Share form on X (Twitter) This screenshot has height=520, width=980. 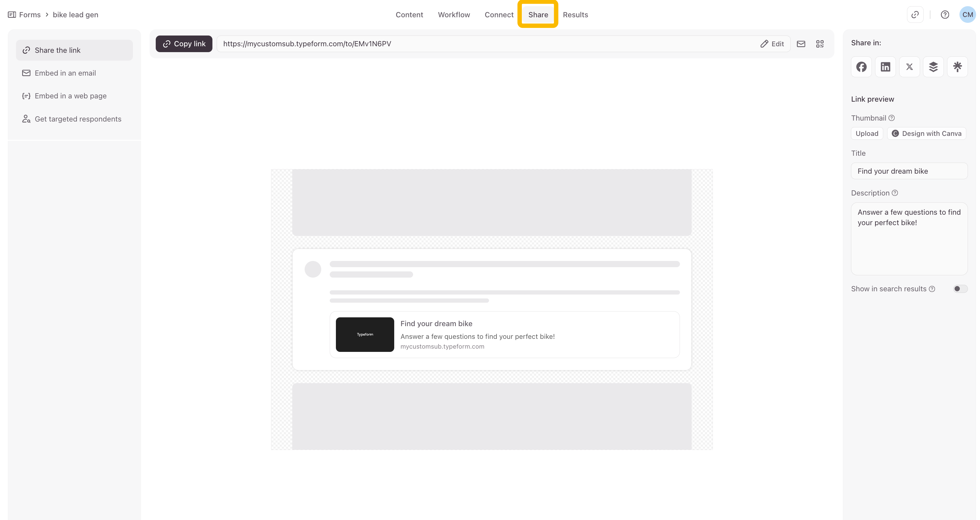click(x=909, y=67)
